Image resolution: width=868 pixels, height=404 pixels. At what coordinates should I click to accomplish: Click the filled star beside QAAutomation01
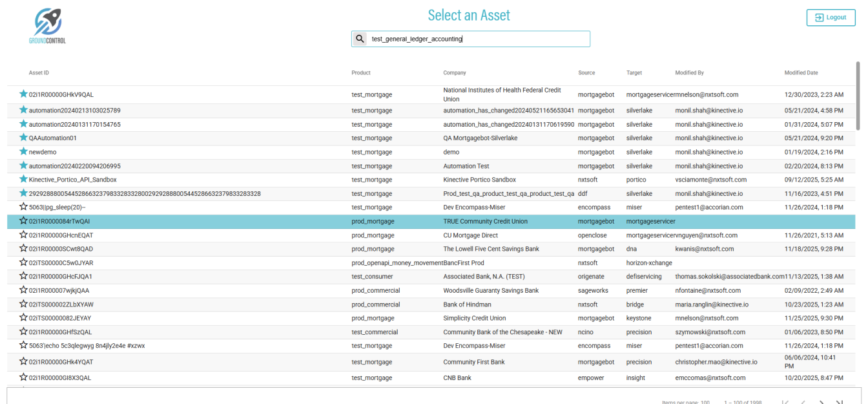click(23, 138)
